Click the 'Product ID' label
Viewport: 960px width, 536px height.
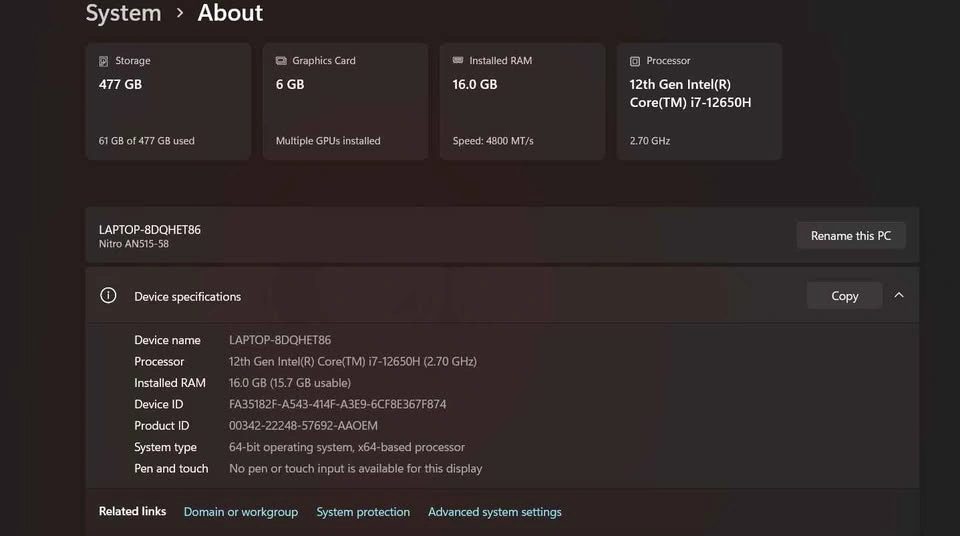(x=162, y=426)
